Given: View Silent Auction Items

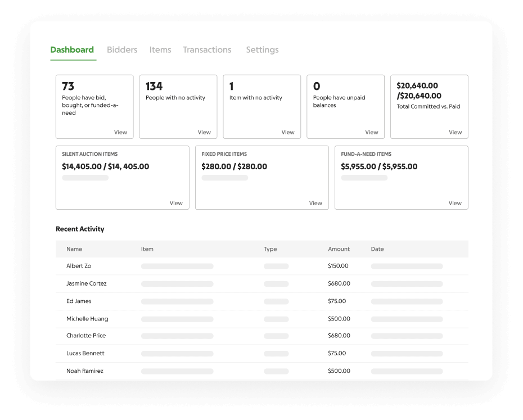Looking at the screenshot, I should (176, 203).
